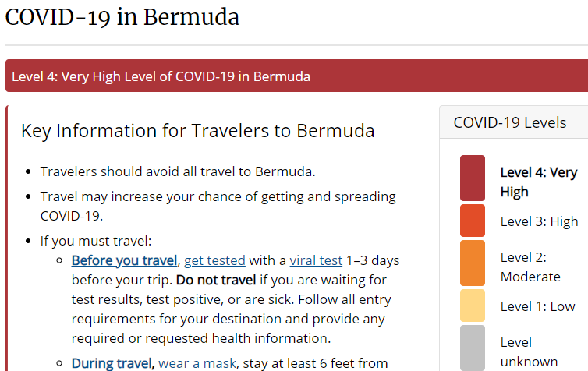Select the gray Level unknown swatch
This screenshot has width=588, height=371.
click(473, 348)
